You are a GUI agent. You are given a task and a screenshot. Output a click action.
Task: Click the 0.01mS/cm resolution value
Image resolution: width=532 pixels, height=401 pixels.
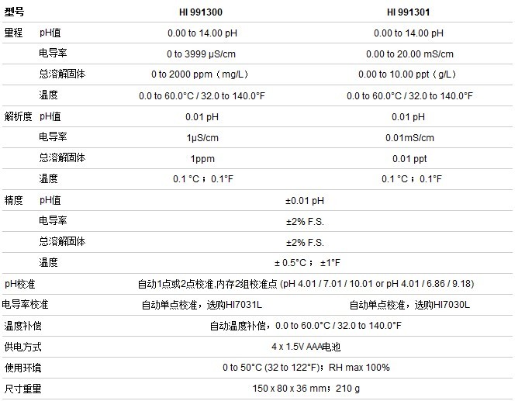(409, 138)
